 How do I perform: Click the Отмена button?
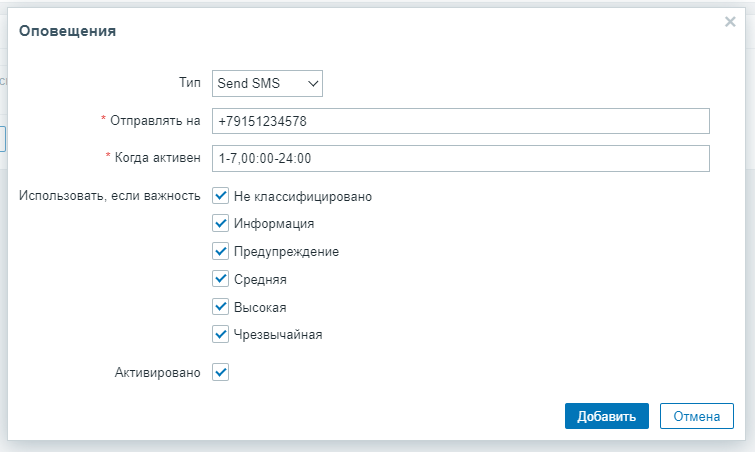697,416
